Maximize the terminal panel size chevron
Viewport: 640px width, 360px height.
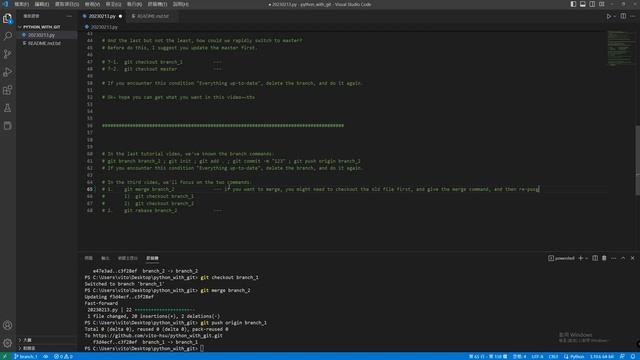click(623, 258)
